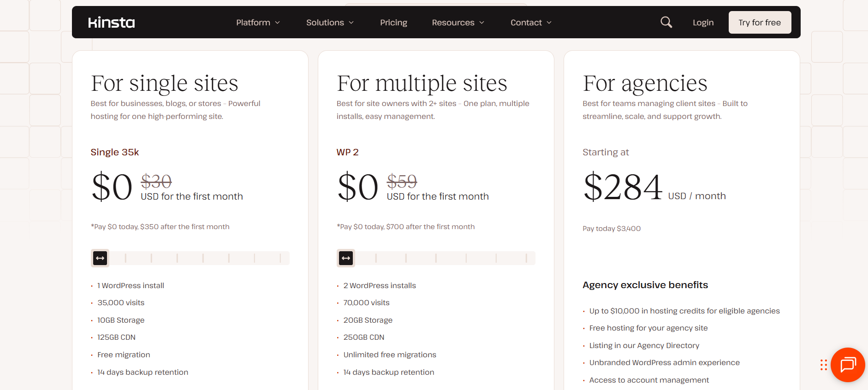Click '1 WordPress install' feature
The image size is (868, 390).
[x=131, y=286]
